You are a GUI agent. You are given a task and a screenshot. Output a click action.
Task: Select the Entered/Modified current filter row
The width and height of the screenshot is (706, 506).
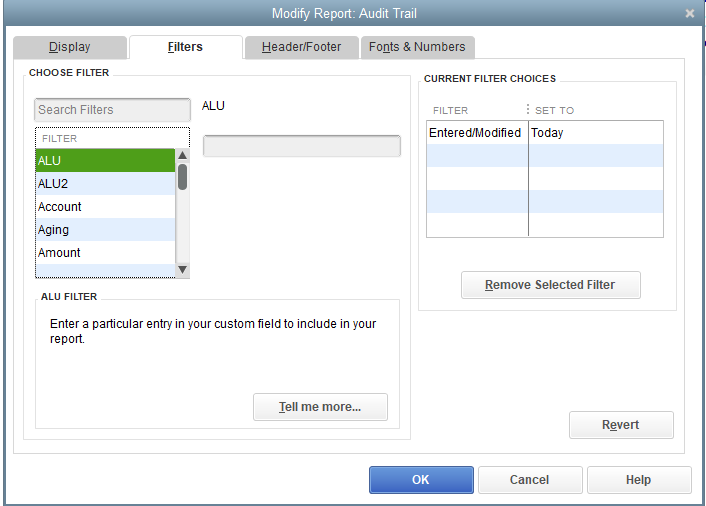click(x=545, y=133)
